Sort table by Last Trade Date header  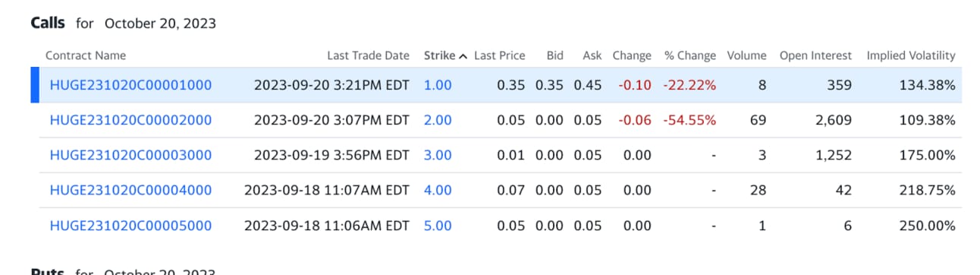(x=368, y=55)
